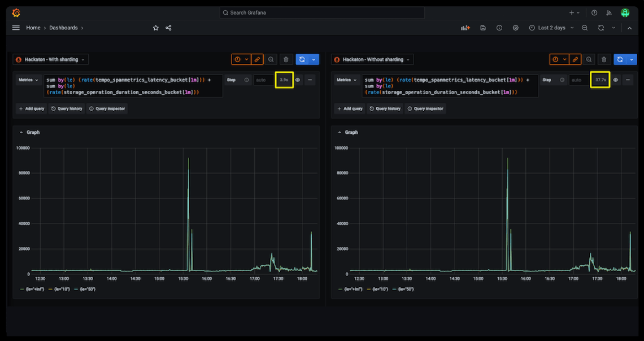Click the time sync clock icon on the left panel
Viewport: 644px width, 341px height.
click(x=237, y=59)
